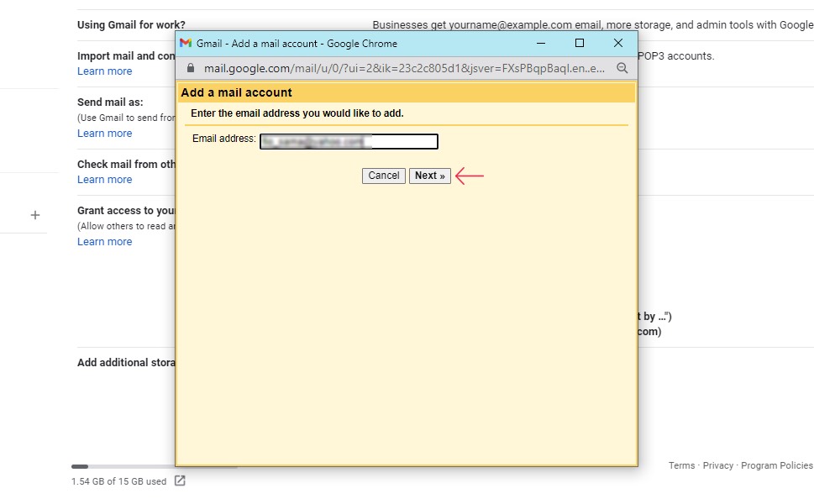Click the 'POP3 accounts.' text
This screenshot has height=504, width=814.
(x=676, y=56)
